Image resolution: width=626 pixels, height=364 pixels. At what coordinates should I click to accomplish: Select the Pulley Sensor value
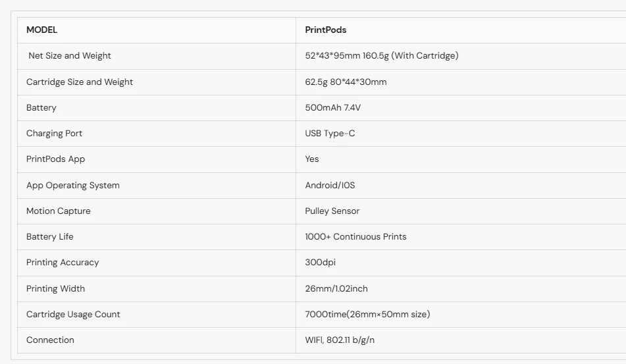tap(332, 211)
